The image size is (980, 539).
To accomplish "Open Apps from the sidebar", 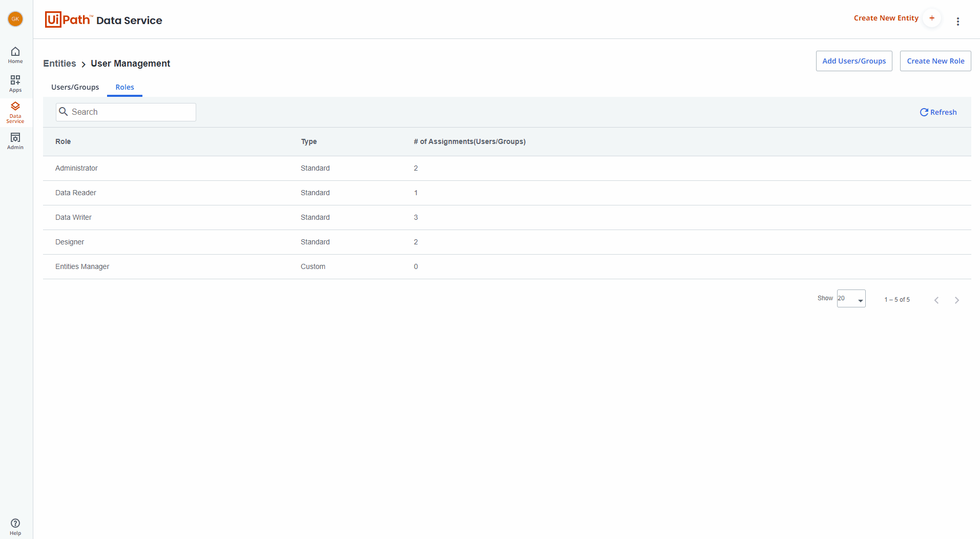I will tap(15, 84).
